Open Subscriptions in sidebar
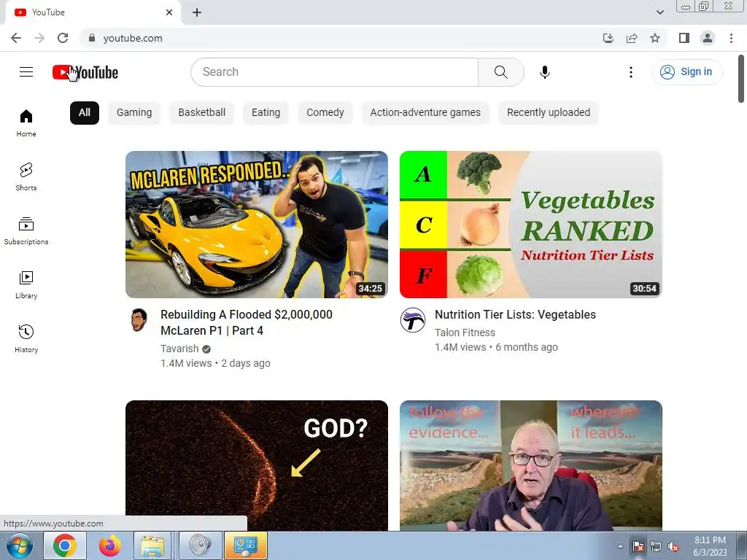 click(x=26, y=230)
